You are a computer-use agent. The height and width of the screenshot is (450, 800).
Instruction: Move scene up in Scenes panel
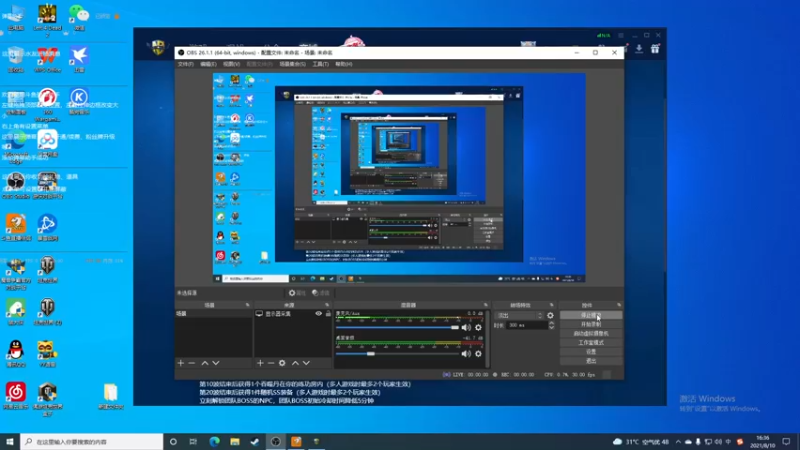click(x=205, y=363)
